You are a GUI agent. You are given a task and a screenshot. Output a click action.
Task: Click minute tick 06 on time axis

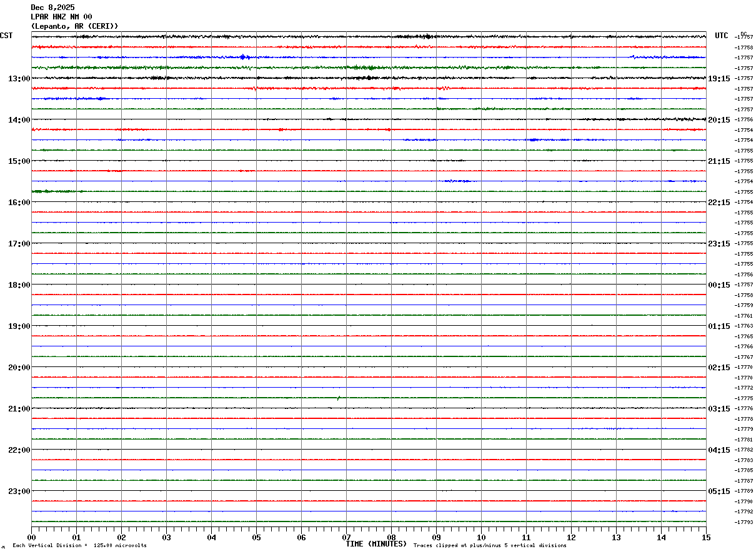point(301,537)
